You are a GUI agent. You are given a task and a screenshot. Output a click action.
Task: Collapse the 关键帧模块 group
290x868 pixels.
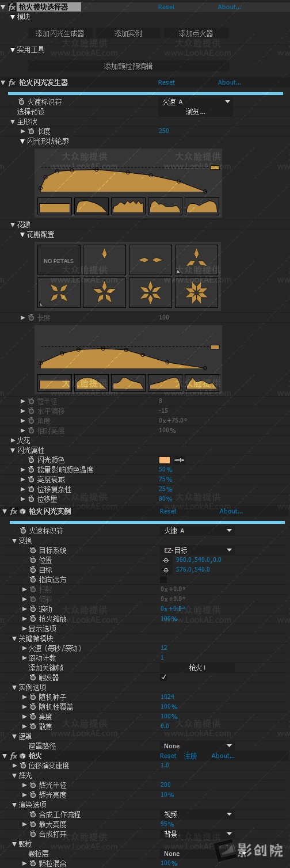point(15,638)
